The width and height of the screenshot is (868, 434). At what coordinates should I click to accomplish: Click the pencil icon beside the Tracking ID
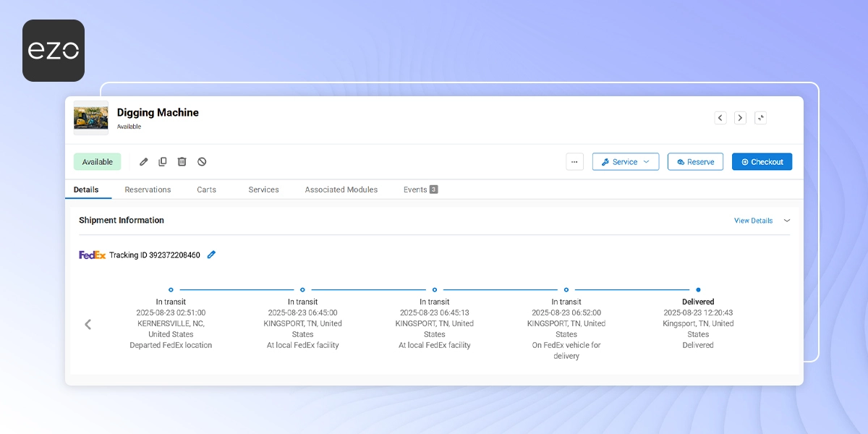tap(211, 255)
